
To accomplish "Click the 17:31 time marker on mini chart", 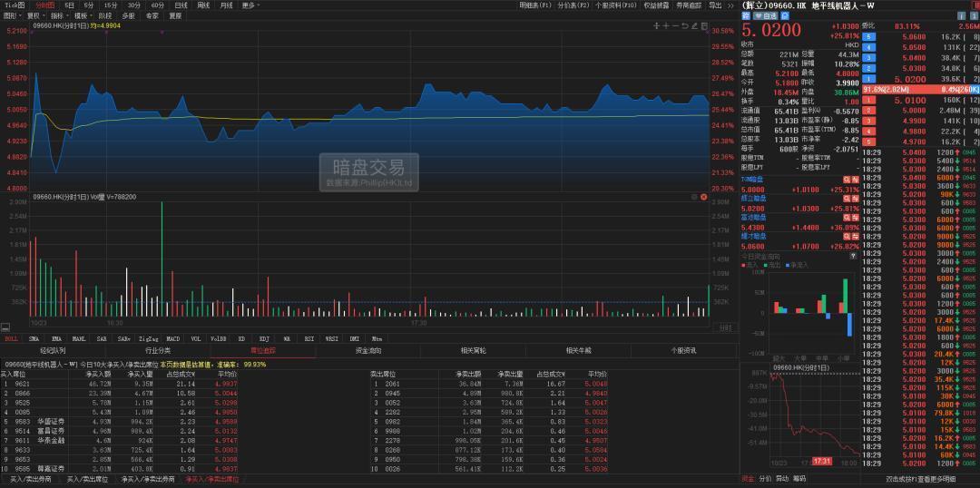I will click(x=822, y=461).
